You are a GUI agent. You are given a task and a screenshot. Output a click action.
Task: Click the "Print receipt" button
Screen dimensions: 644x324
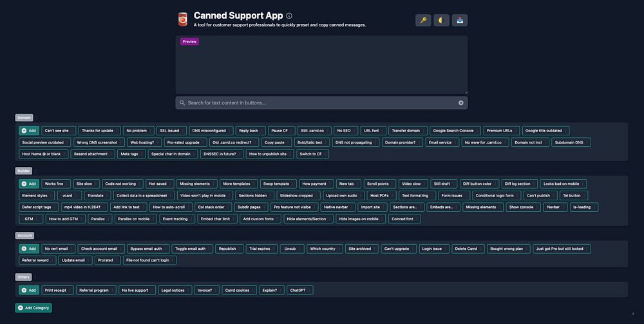click(57, 290)
